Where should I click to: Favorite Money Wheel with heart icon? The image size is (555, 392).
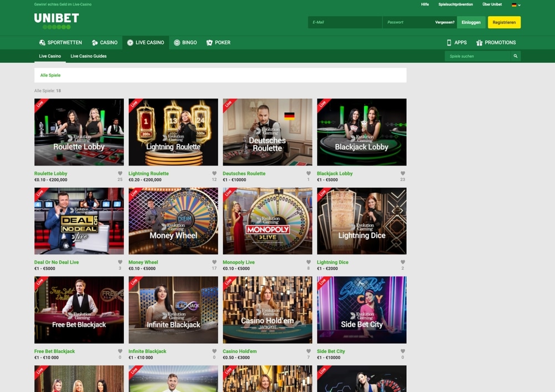point(214,262)
